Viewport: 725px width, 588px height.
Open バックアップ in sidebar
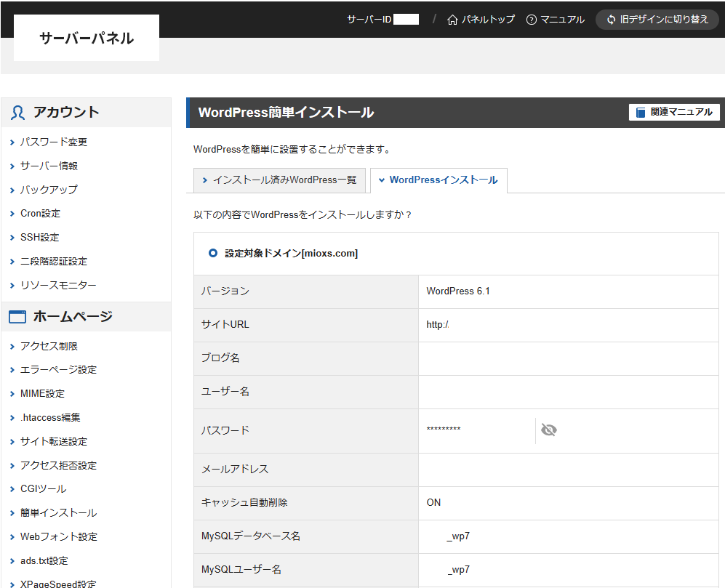tap(49, 190)
